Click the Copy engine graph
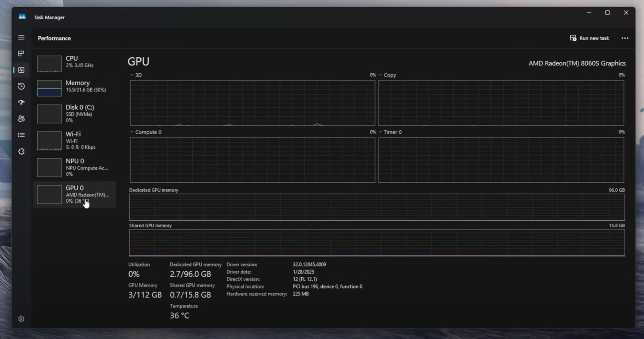The image size is (644, 339). tap(501, 103)
